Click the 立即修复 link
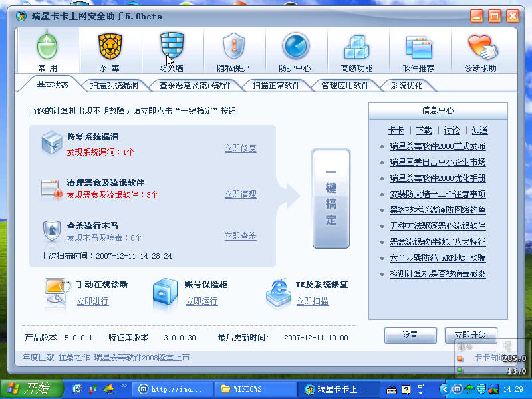532x399 pixels. (x=240, y=148)
